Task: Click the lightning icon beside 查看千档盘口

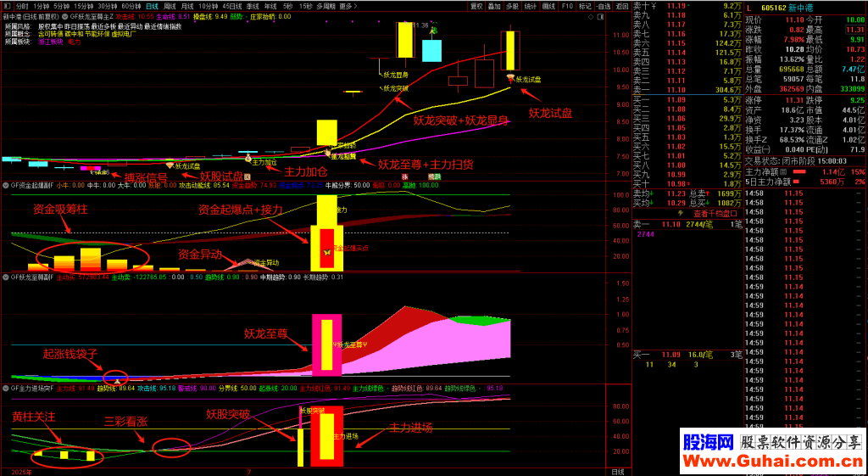Action: click(680, 213)
